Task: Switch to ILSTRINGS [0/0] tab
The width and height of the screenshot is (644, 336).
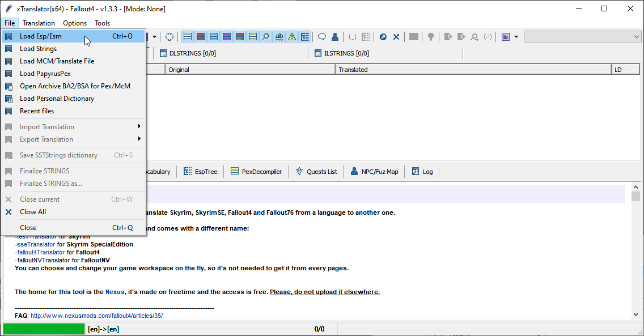Action: pos(342,53)
